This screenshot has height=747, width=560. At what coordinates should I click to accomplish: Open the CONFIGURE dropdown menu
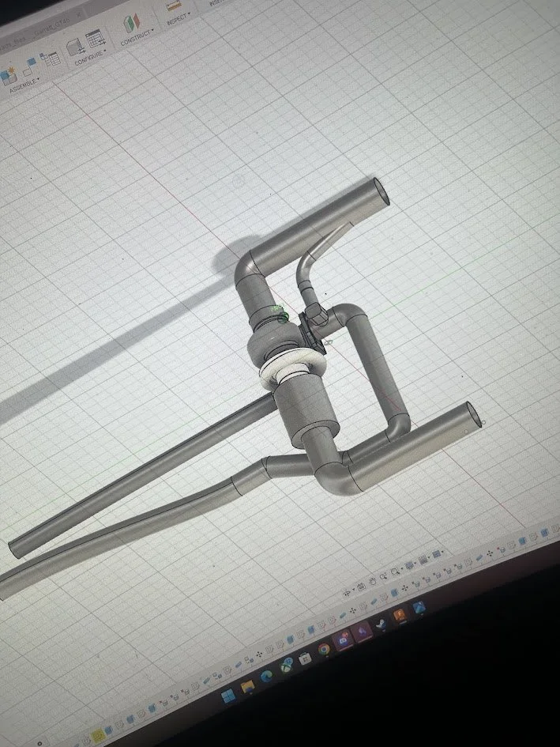90,58
